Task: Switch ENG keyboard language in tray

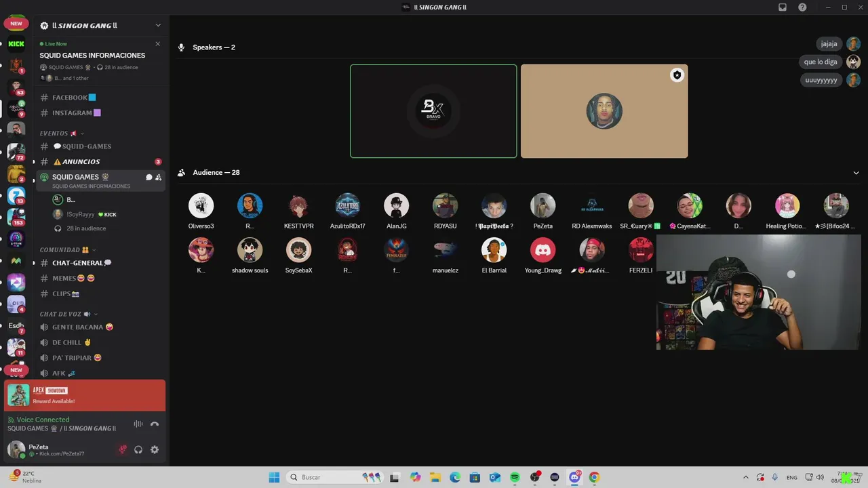Action: click(791, 477)
